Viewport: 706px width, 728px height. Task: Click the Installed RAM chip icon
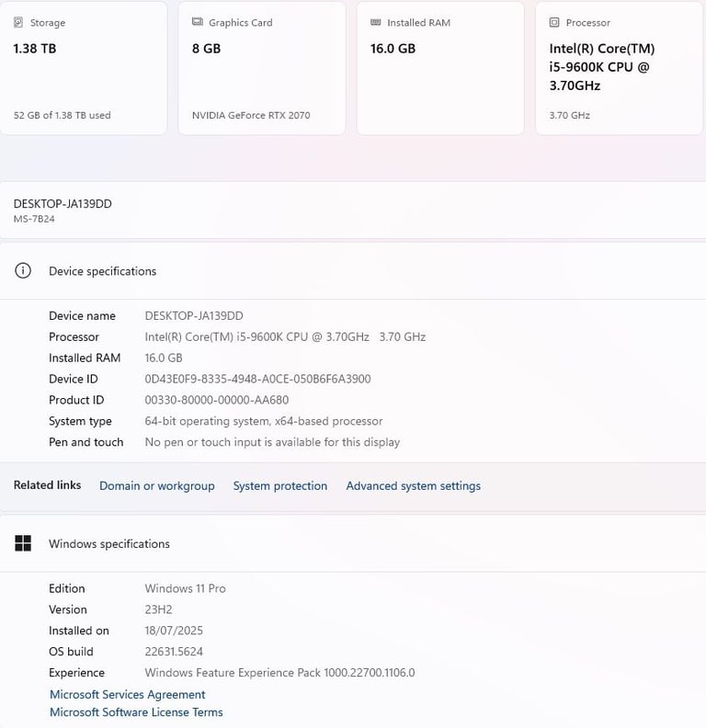coord(376,22)
